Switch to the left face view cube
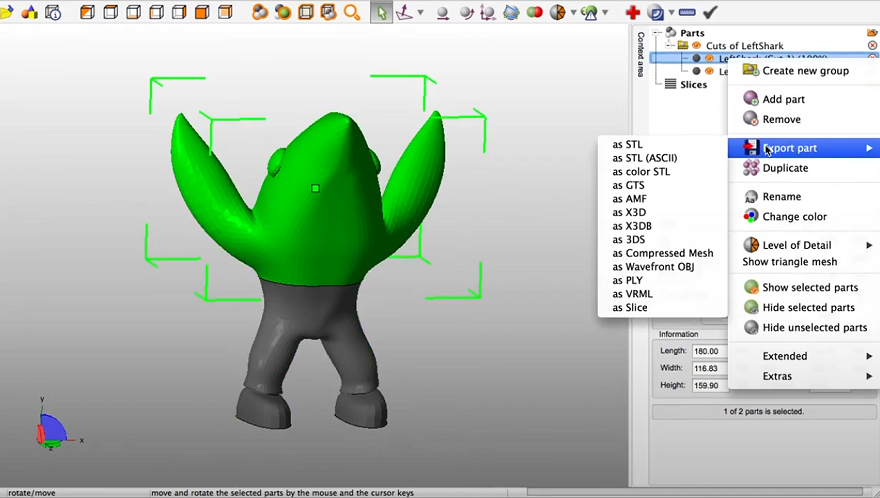 (157, 12)
